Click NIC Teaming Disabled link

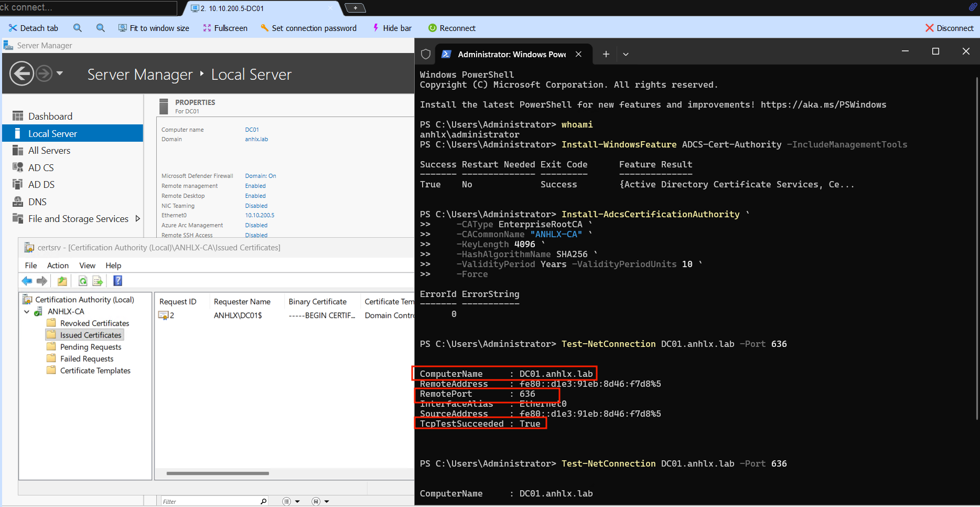[256, 206]
